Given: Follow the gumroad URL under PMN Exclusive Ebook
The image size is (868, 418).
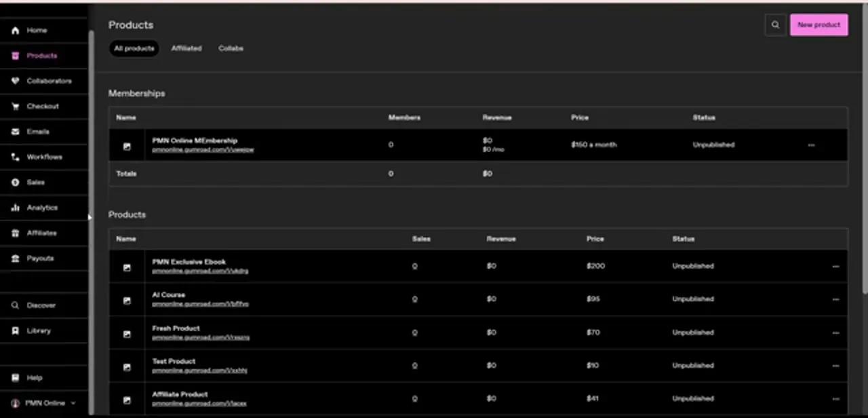Looking at the screenshot, I should coord(200,271).
